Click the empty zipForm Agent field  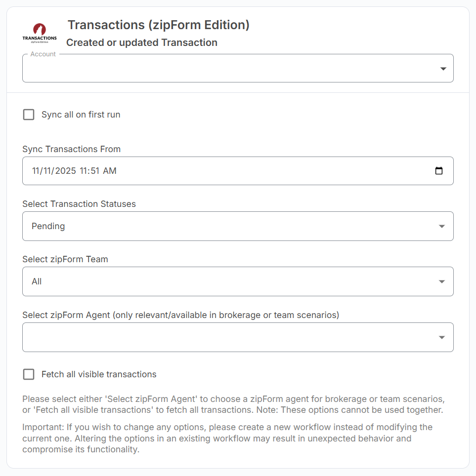227,337
